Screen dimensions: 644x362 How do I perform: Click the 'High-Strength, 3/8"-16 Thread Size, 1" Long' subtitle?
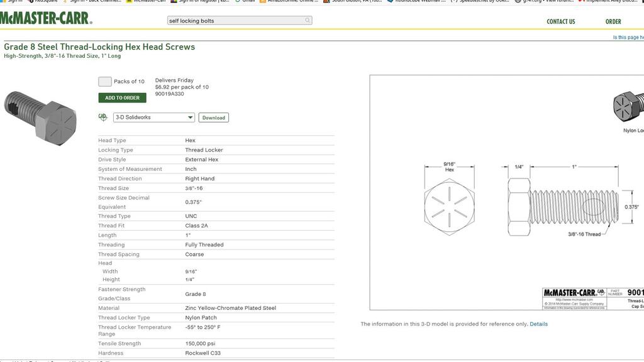62,56
